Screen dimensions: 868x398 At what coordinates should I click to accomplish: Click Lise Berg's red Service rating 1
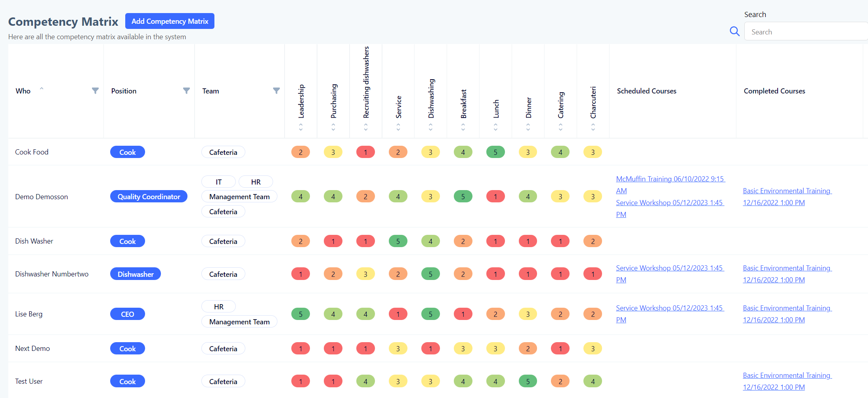(x=398, y=314)
